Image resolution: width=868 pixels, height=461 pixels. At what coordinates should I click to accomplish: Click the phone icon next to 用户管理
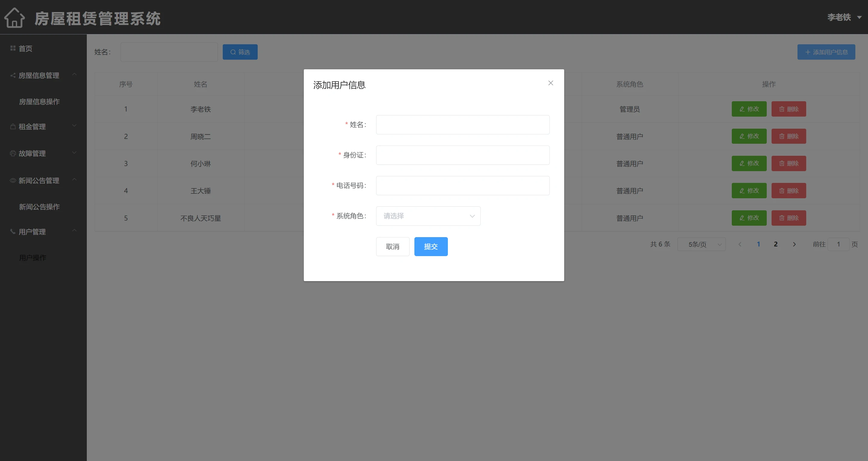[x=13, y=231]
